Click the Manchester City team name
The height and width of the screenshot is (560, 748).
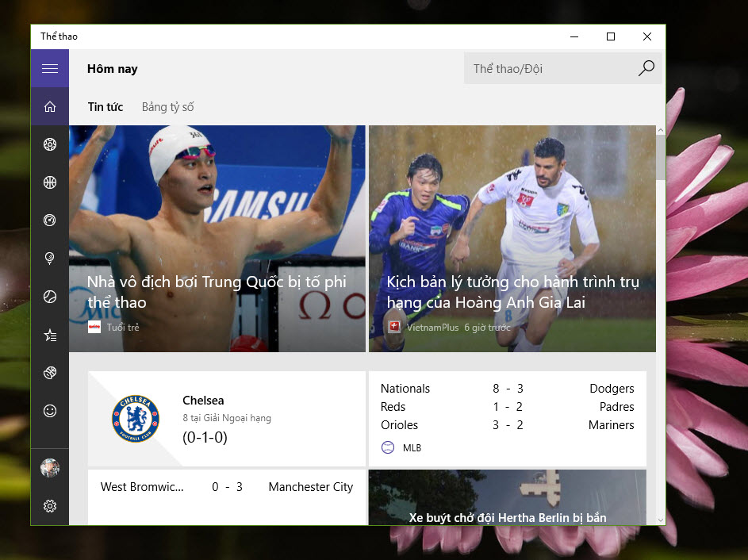click(x=311, y=487)
